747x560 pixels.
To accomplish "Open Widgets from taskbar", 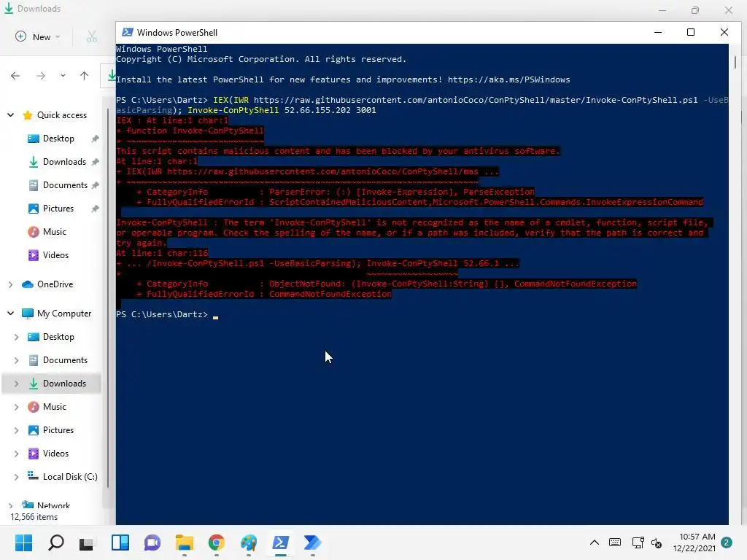I will tap(120, 542).
